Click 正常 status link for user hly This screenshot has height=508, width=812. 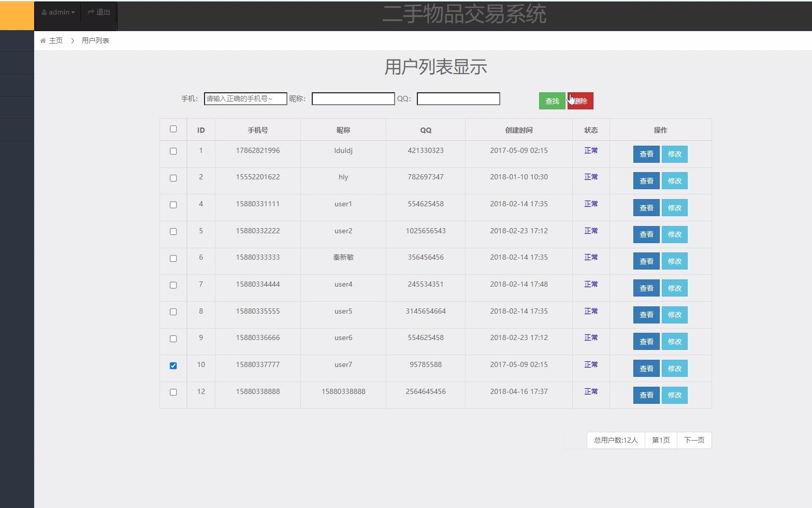[591, 177]
